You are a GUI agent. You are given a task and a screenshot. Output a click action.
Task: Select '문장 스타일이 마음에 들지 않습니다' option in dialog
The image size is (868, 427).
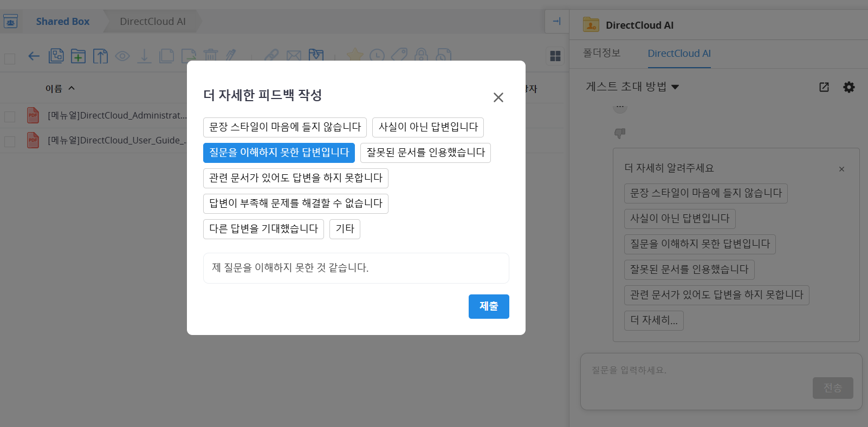pos(285,127)
